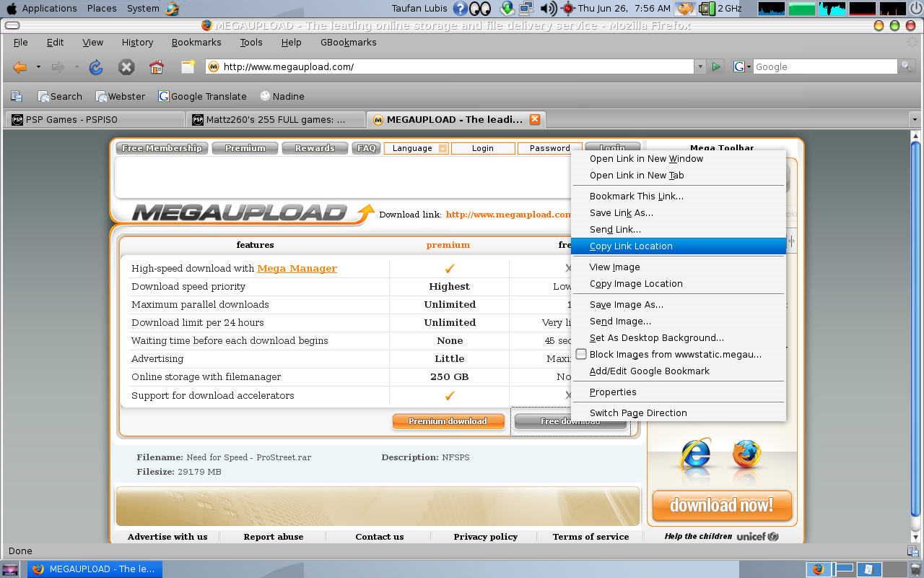Click MEGAUPLOAD taskbar window button
The image size is (924, 578).
tap(95, 569)
